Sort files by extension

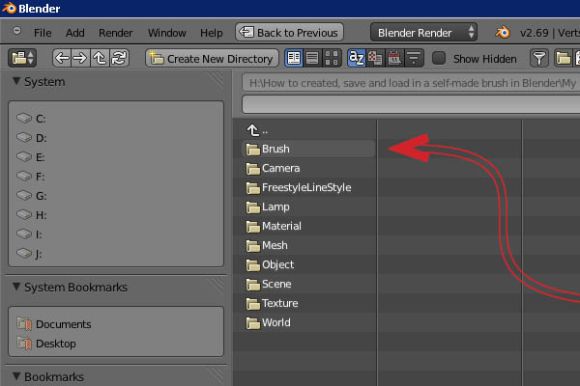tap(375, 58)
